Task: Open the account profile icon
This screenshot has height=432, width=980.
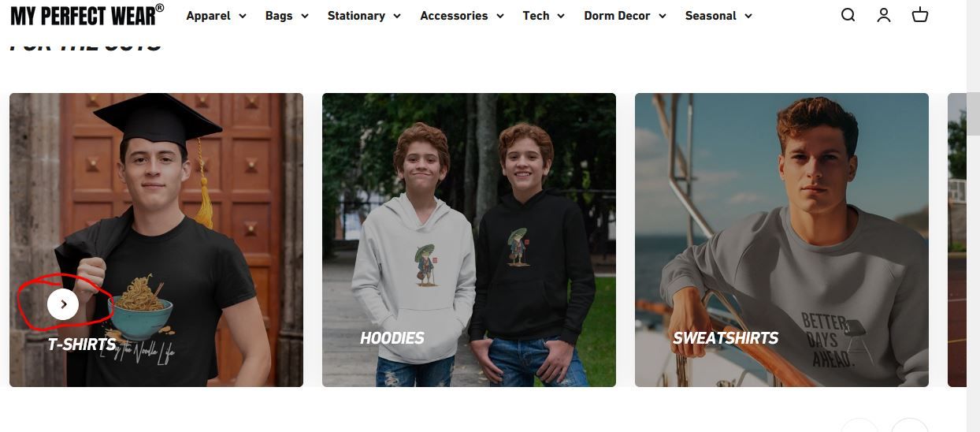Action: click(884, 15)
